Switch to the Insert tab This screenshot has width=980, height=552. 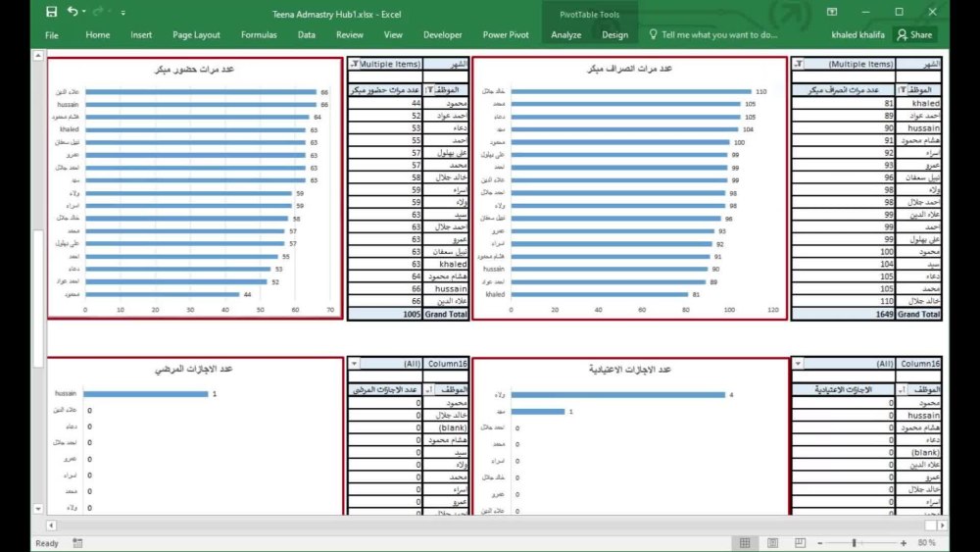tap(141, 35)
